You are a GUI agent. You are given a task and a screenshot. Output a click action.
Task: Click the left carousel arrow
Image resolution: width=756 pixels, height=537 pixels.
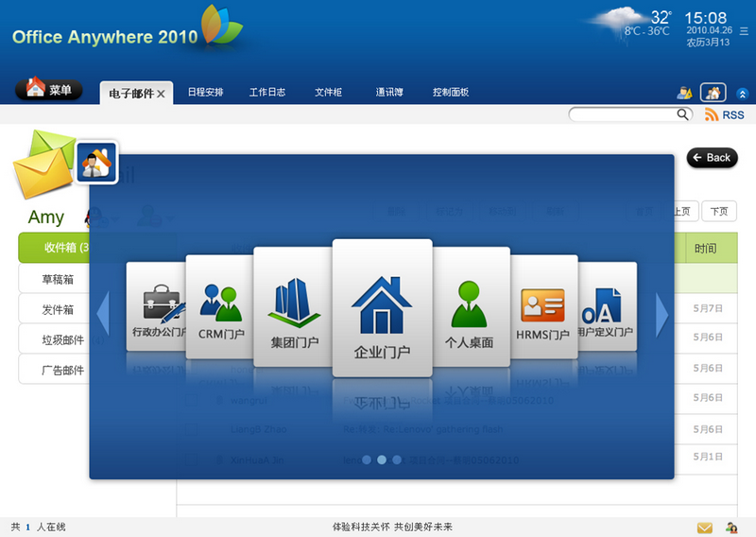[x=103, y=314]
